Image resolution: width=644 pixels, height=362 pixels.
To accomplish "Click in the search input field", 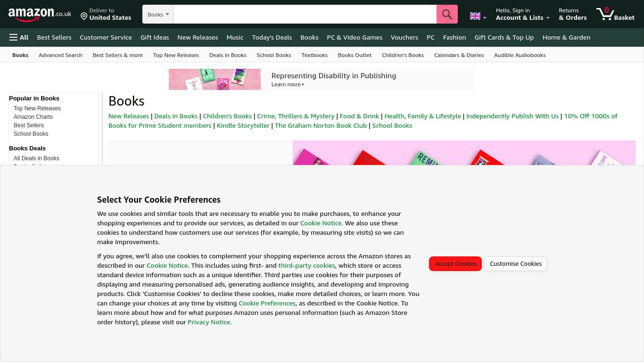I will (305, 14).
